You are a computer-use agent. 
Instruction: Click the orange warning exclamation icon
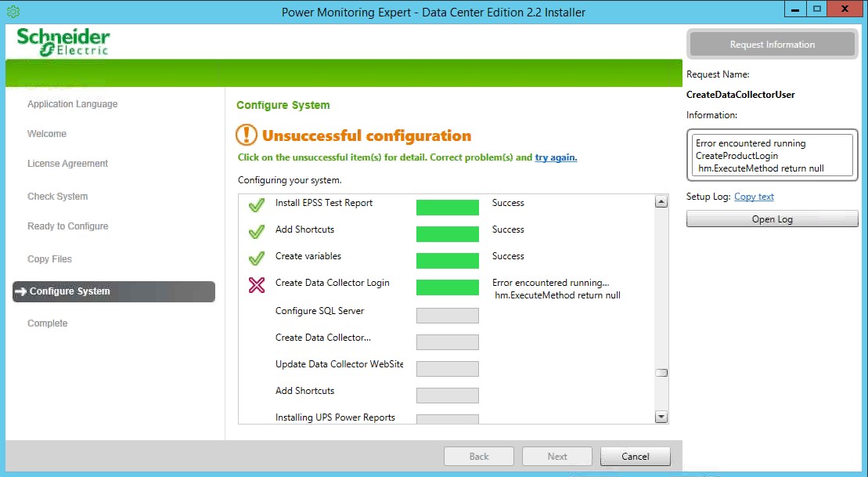pos(247,135)
